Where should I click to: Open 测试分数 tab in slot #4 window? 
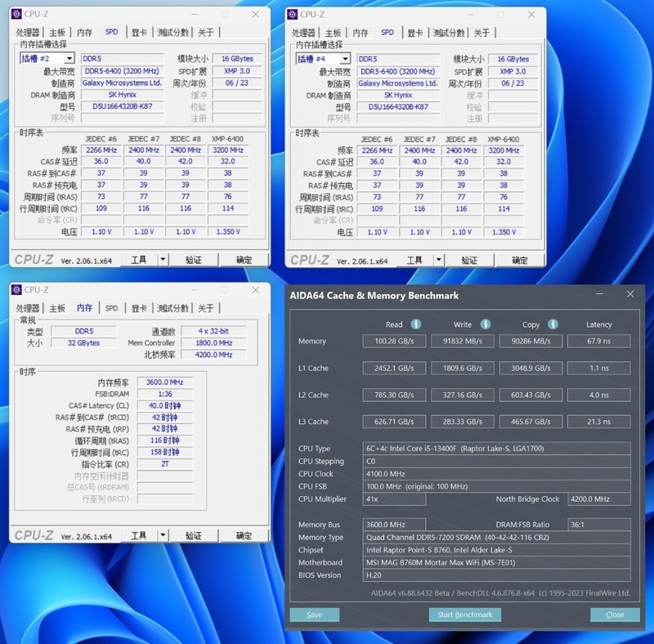(x=448, y=33)
